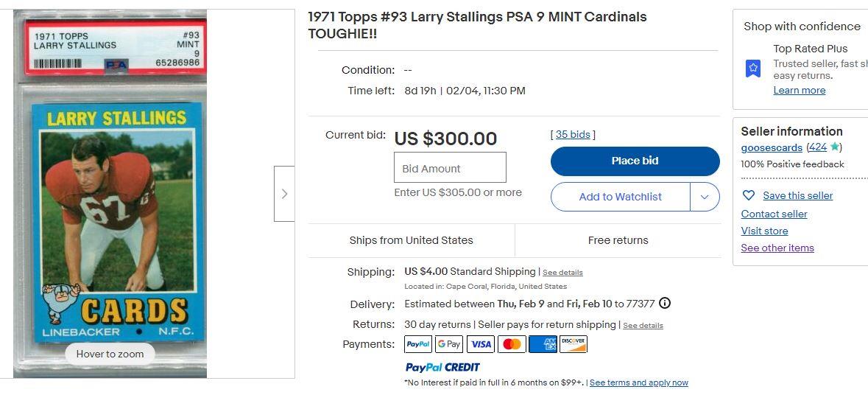The width and height of the screenshot is (868, 395).
Task: Expand the Add to Watchlist dropdown arrow
Action: (705, 197)
